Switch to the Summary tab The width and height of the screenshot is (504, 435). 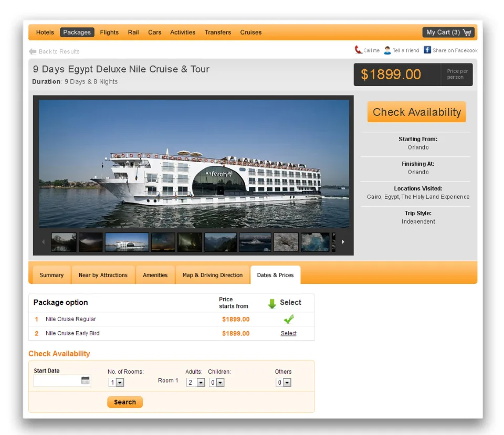[52, 275]
